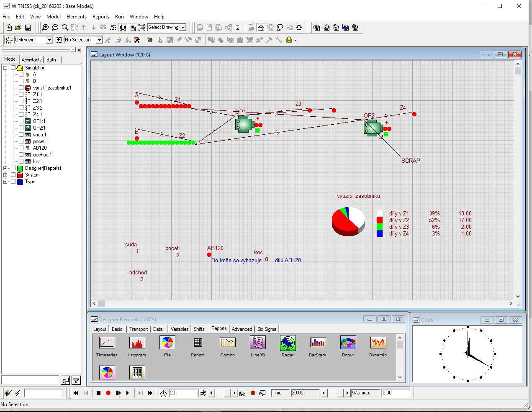This screenshot has height=412, width=532.
Task: Stop the simulation run
Action: [98, 393]
